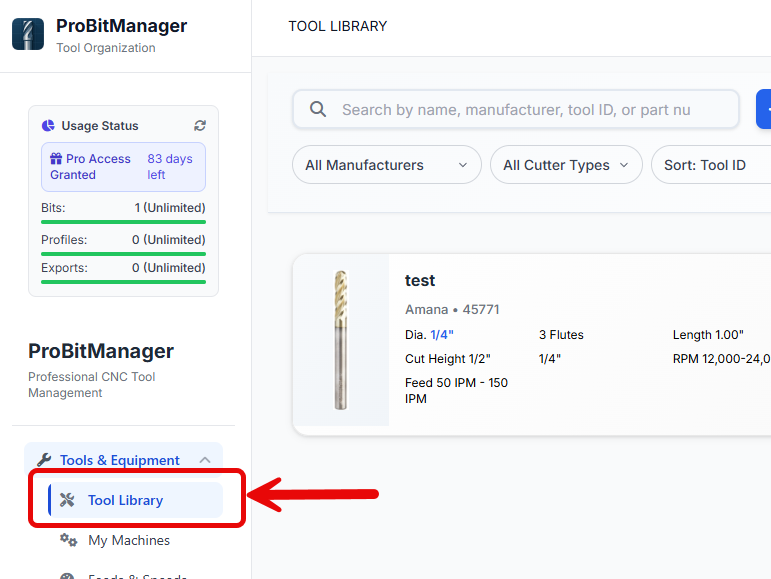Open the All Cutter Types dropdown
This screenshot has width=771, height=579.
pyautogui.click(x=566, y=165)
